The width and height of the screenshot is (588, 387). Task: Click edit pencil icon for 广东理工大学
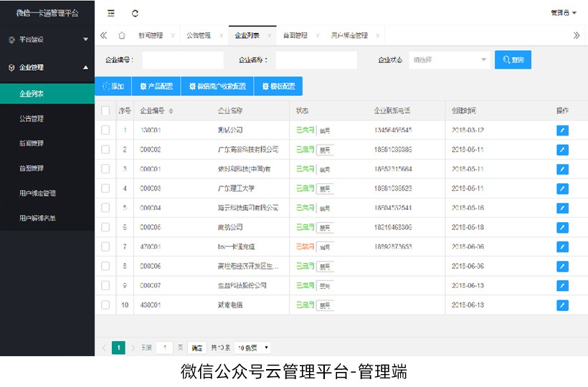[x=562, y=188]
